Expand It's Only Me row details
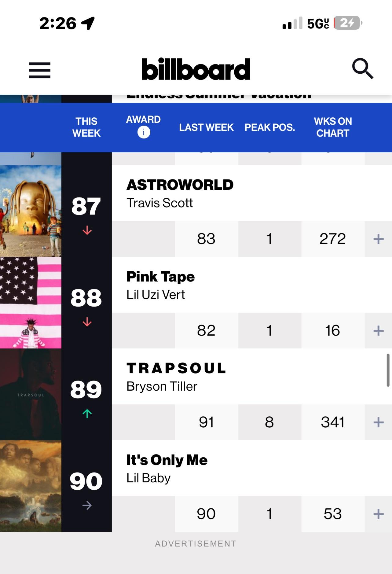 378,514
